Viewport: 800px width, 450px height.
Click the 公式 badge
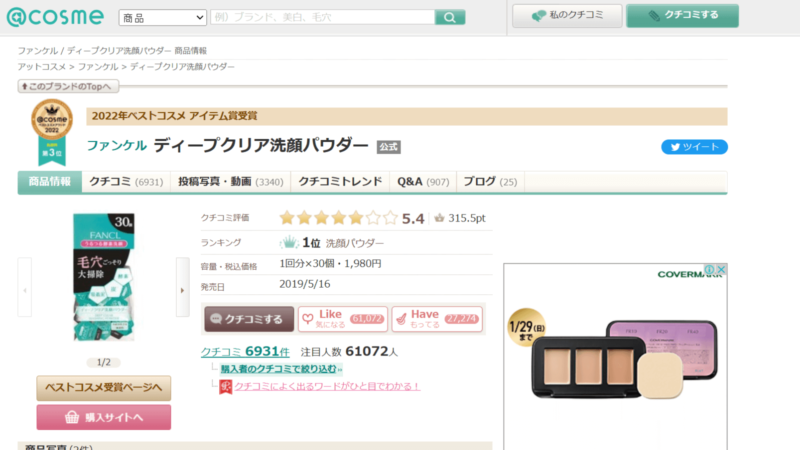pyautogui.click(x=388, y=147)
